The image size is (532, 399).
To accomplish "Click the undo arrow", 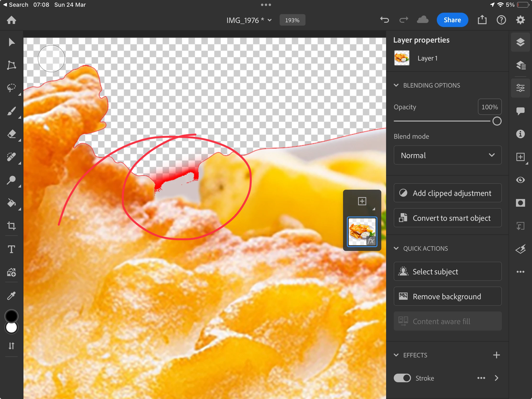I will 384,20.
